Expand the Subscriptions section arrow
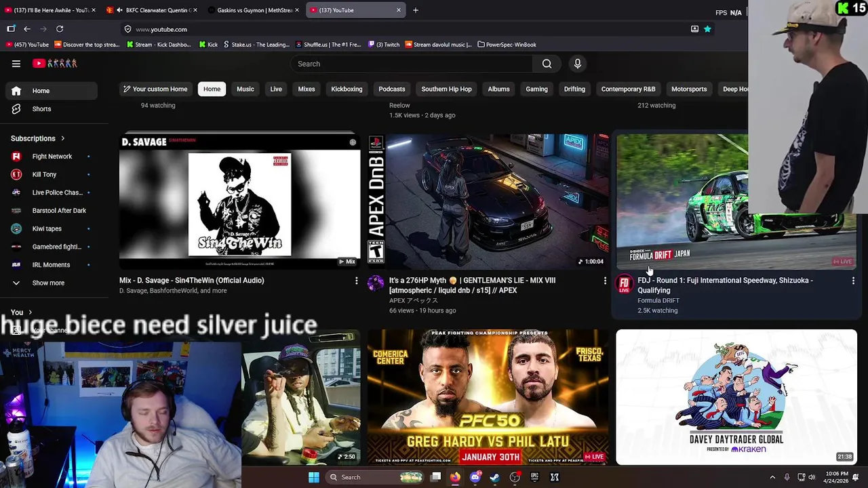 point(63,138)
